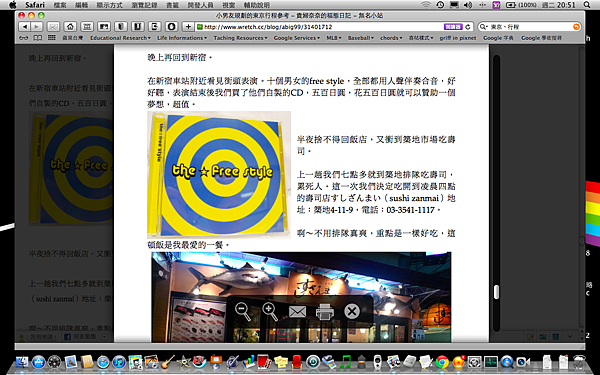Reload the page with the circular arrow
The height and width of the screenshot is (375, 600).
(468, 27)
